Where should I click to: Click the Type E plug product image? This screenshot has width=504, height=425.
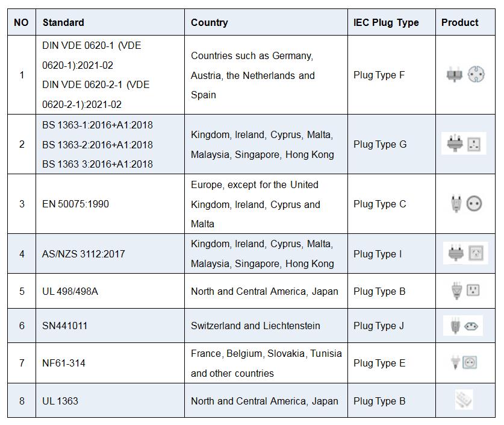pos(464,362)
